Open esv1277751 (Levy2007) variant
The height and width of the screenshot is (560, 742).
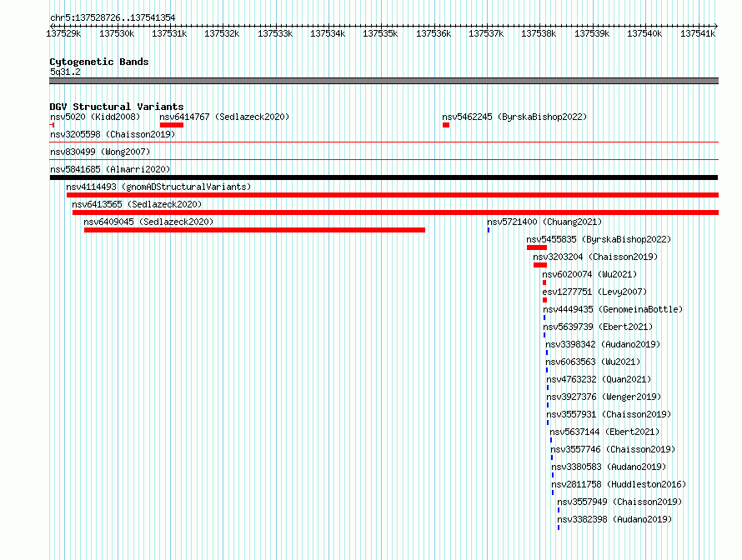(594, 292)
